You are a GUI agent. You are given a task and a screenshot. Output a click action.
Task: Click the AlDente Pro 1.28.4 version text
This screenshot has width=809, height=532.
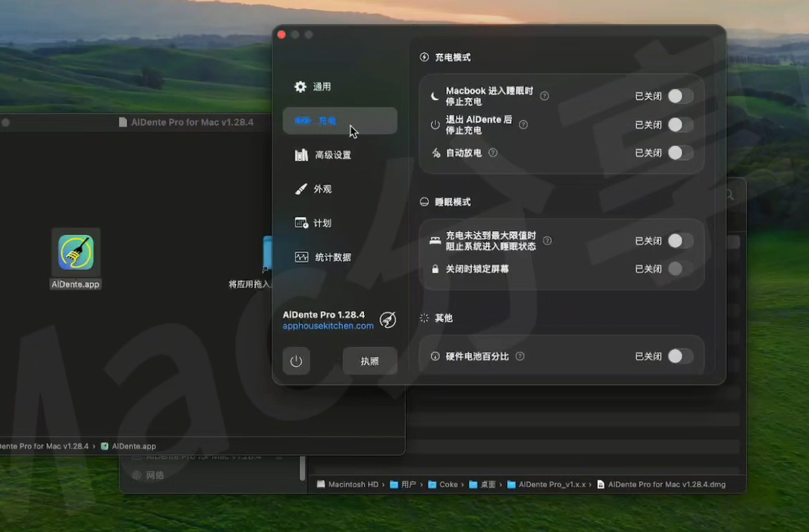(x=323, y=314)
